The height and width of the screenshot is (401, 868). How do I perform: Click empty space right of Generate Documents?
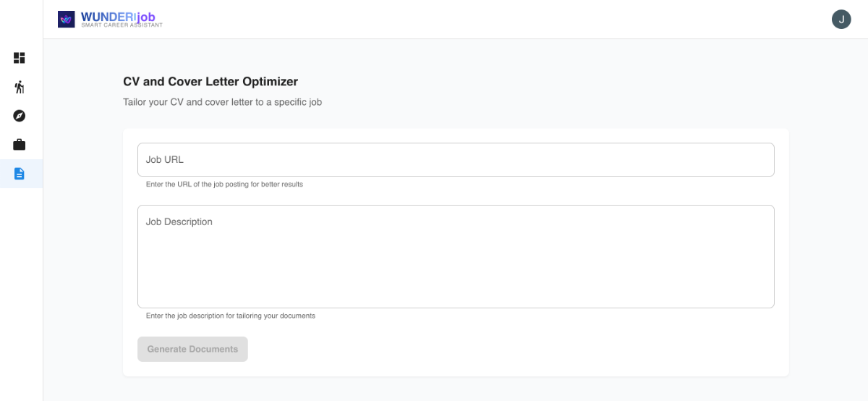pos(506,349)
